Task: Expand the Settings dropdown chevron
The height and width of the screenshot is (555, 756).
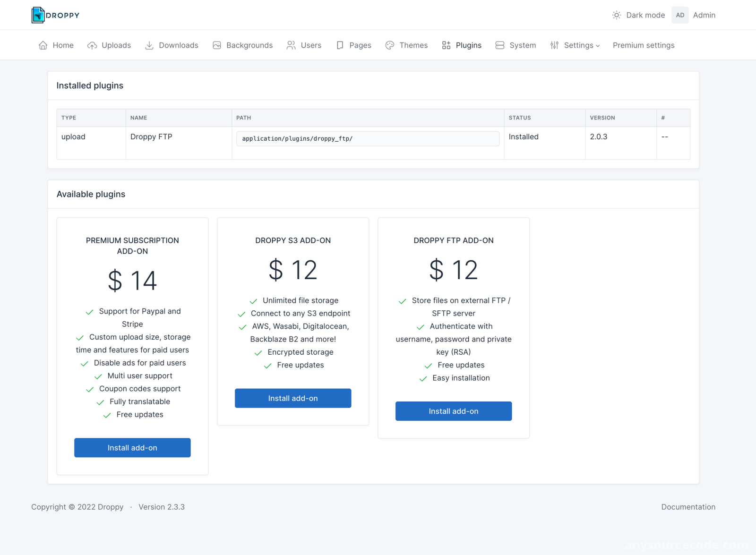Action: [x=598, y=46]
